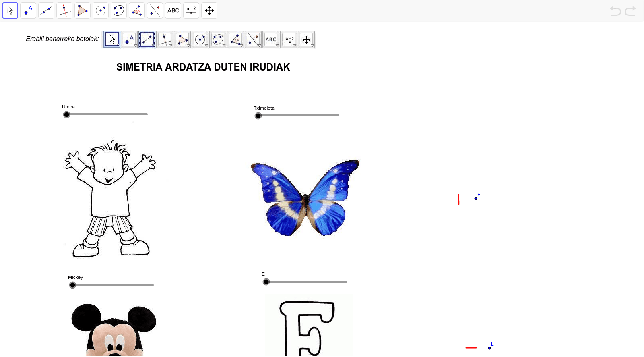This screenshot has height=357, width=644.
Task: Click the blue butterfly image
Action: coord(305,198)
